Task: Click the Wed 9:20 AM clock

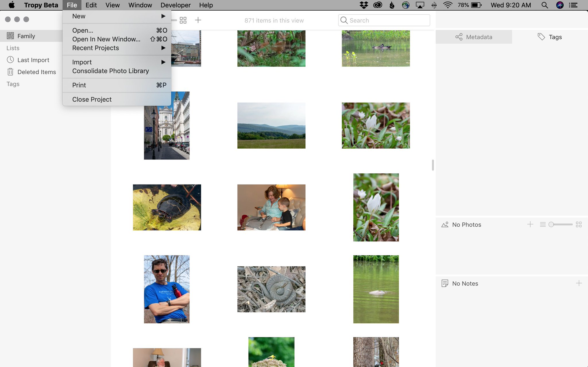Action: 511,5
